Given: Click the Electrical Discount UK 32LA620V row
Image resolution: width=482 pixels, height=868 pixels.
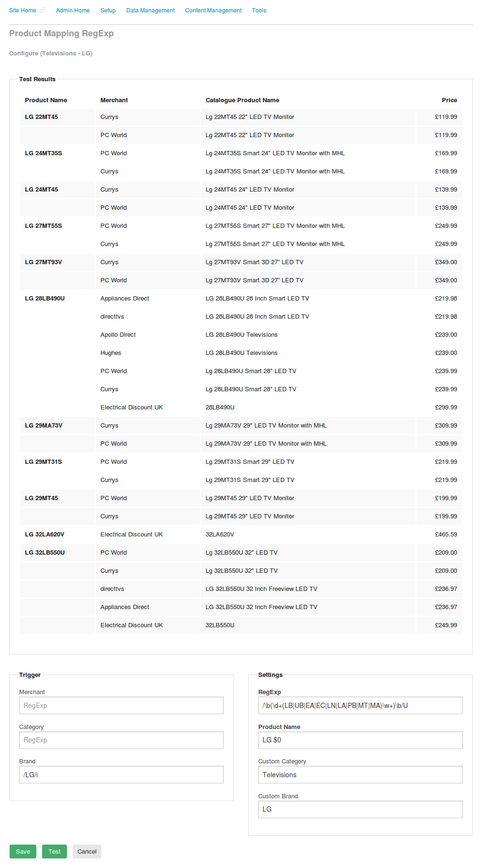Looking at the screenshot, I should [x=241, y=535].
